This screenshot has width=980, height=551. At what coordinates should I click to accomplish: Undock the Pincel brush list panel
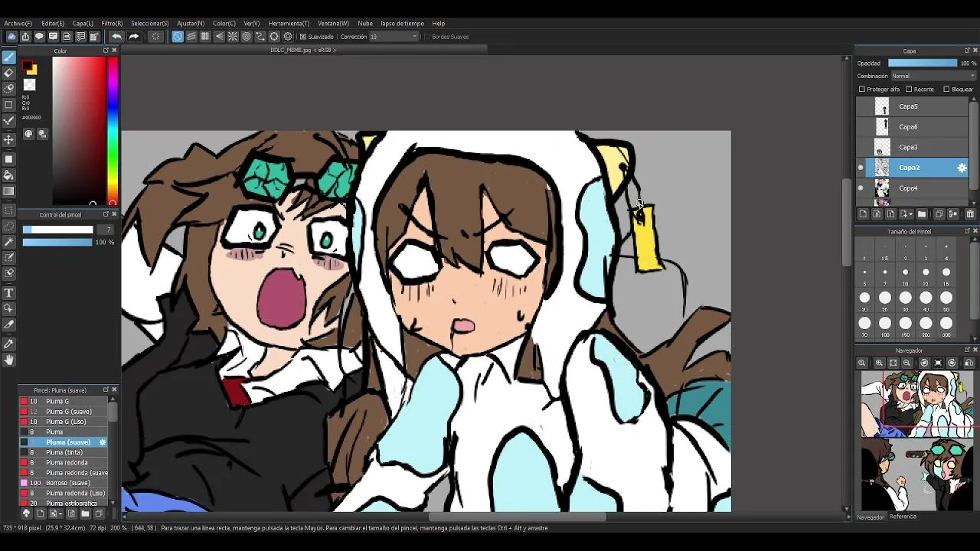click(106, 390)
